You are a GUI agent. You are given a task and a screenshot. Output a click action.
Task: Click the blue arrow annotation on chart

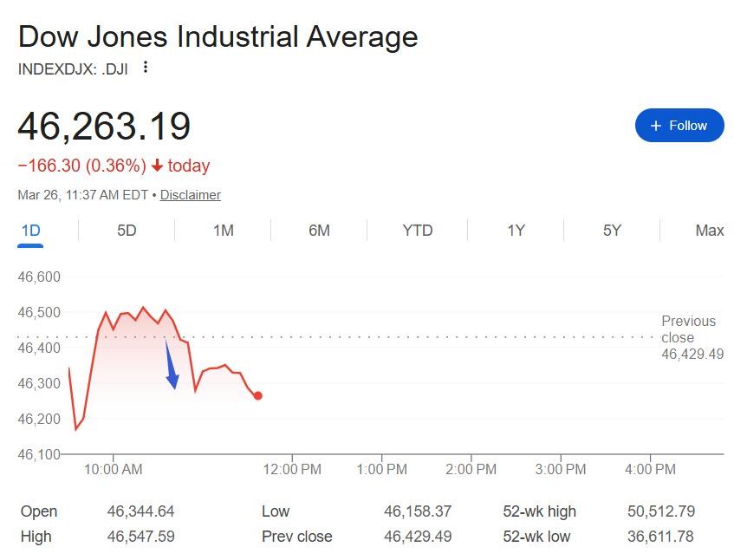171,368
